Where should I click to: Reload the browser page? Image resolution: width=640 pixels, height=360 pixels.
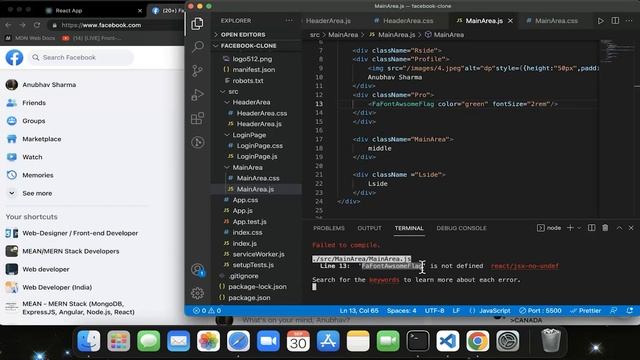pyautogui.click(x=37, y=25)
